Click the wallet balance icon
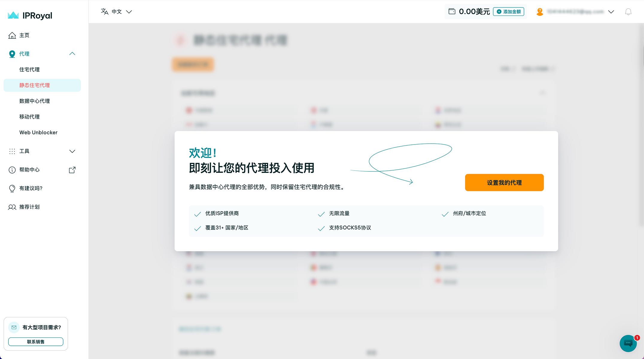 (452, 12)
